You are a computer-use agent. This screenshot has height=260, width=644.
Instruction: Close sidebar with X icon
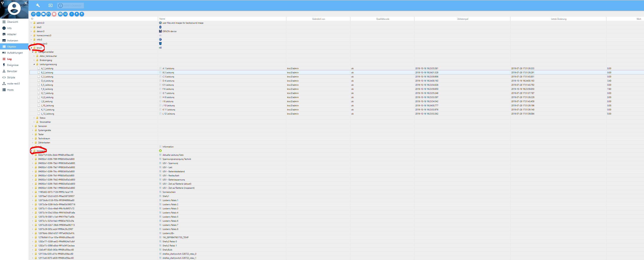click(26, 3)
